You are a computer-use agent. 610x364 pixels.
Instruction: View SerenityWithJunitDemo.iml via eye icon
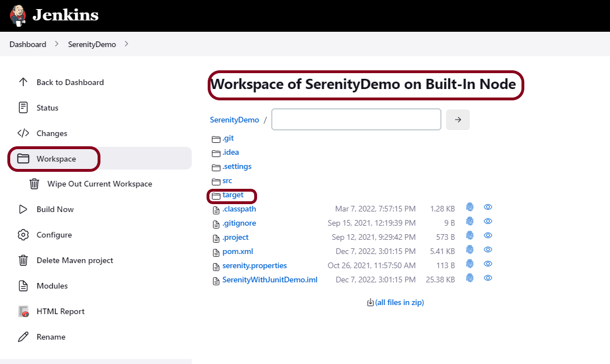pos(488,278)
